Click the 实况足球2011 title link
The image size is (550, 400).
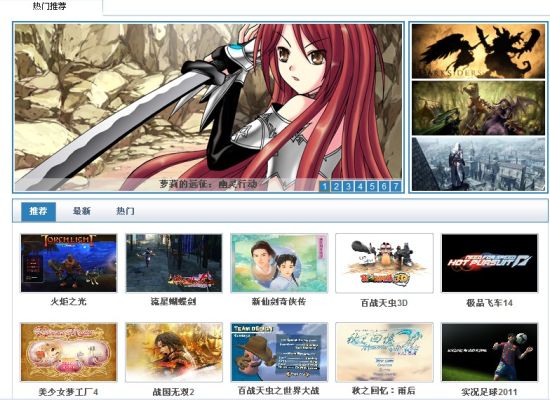pos(489,392)
